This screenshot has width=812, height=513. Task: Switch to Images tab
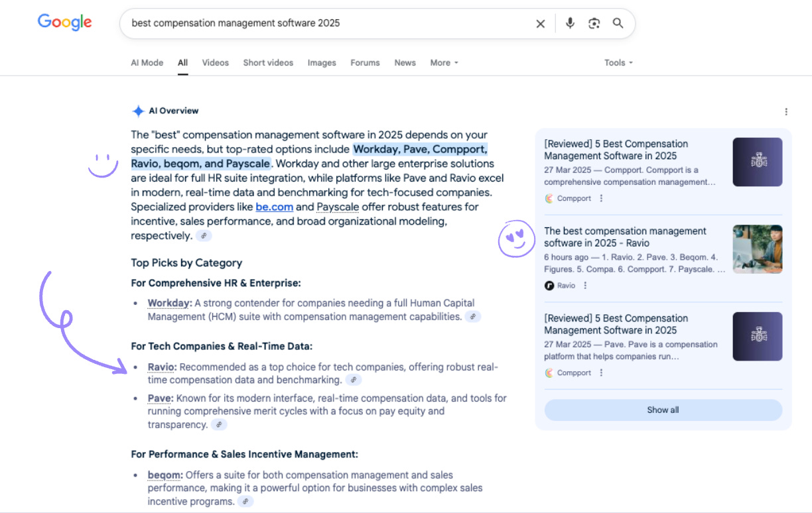322,62
